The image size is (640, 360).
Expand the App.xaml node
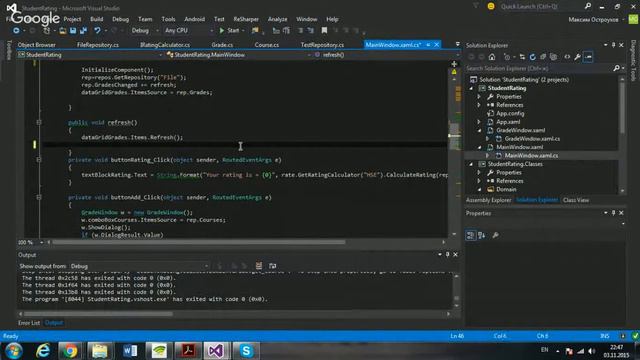pyautogui.click(x=479, y=122)
